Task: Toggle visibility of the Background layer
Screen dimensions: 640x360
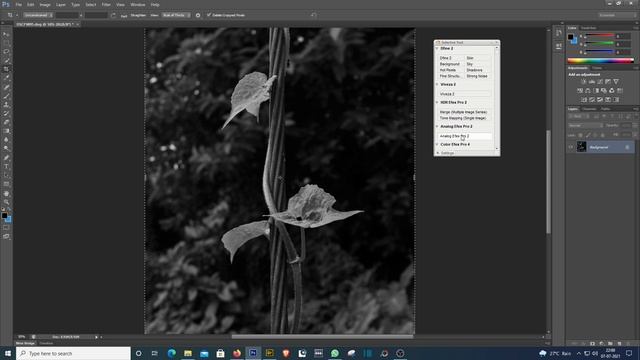Action: coord(571,147)
